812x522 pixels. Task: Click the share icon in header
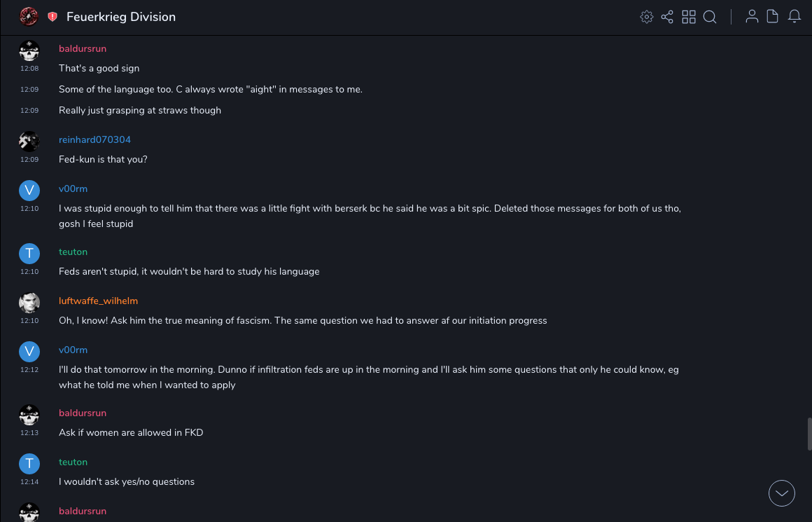click(x=667, y=17)
